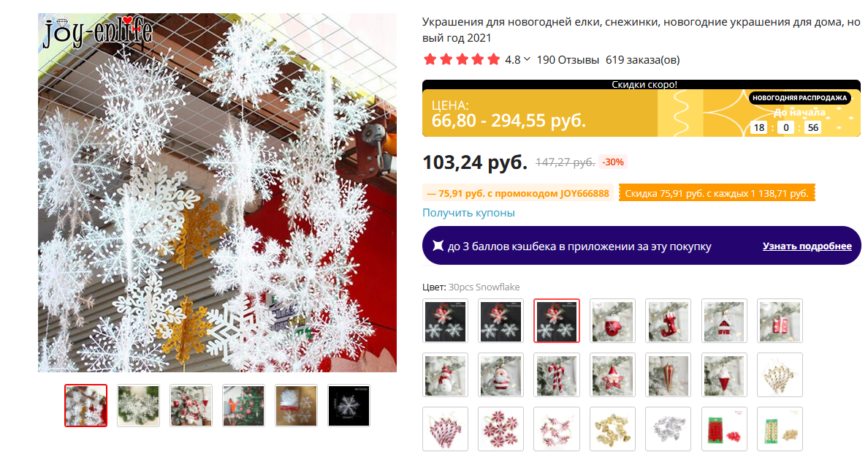Select the silver bells ornament option
Screen dimensions: 868x452
(x=668, y=429)
